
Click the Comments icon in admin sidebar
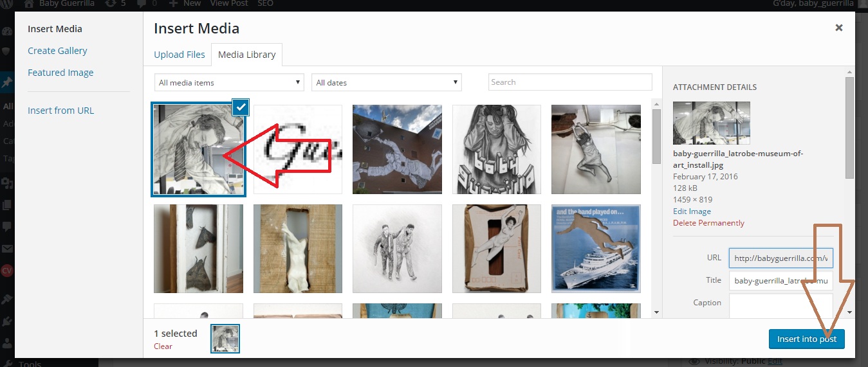[7, 226]
